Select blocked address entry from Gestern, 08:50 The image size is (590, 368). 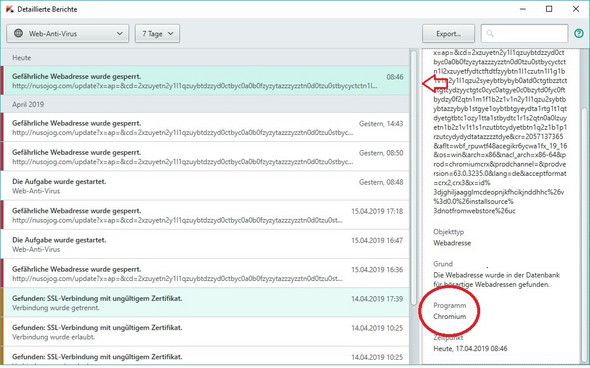point(205,157)
